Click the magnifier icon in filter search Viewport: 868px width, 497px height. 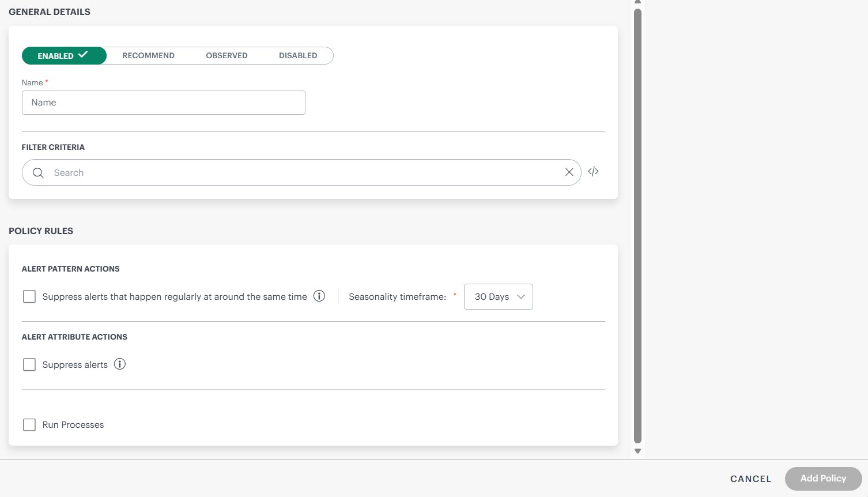pos(38,173)
